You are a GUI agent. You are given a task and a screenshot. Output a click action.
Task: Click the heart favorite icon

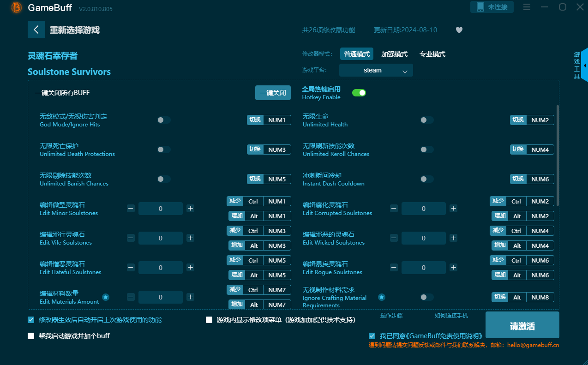pyautogui.click(x=459, y=30)
